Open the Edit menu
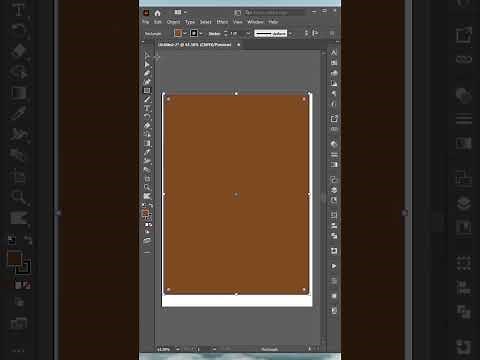Screen dimensions: 480x360 158,22
